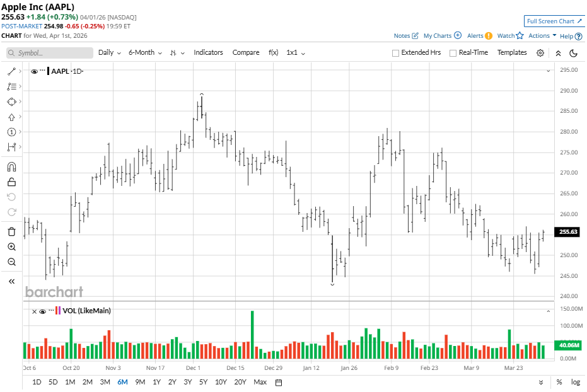Toggle AAPL series visibility eye
587x392 pixels.
tap(34, 71)
